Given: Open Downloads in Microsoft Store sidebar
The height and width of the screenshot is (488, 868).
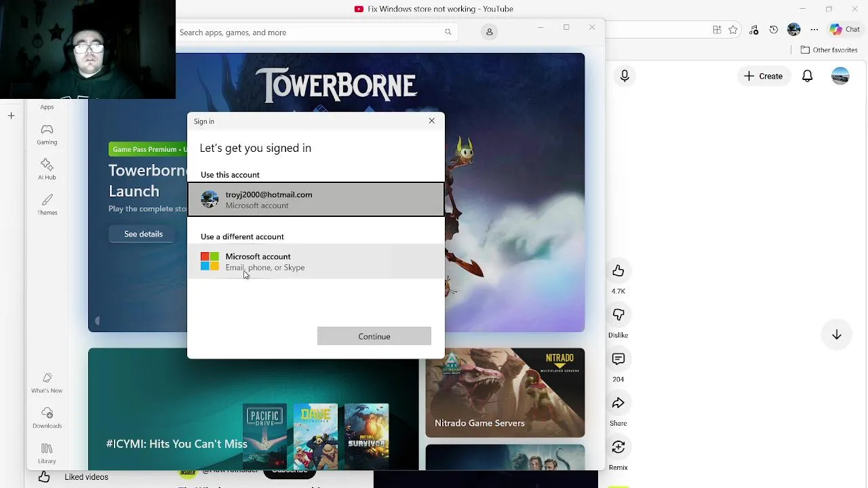Looking at the screenshot, I should 47,418.
